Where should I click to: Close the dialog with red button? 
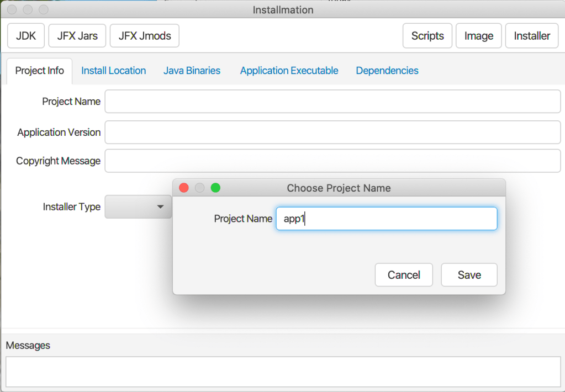click(x=184, y=188)
